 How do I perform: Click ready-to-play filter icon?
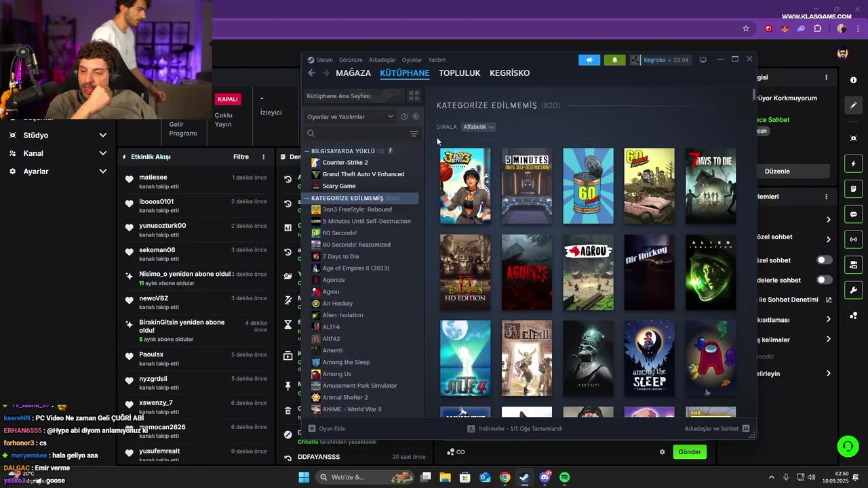click(416, 117)
